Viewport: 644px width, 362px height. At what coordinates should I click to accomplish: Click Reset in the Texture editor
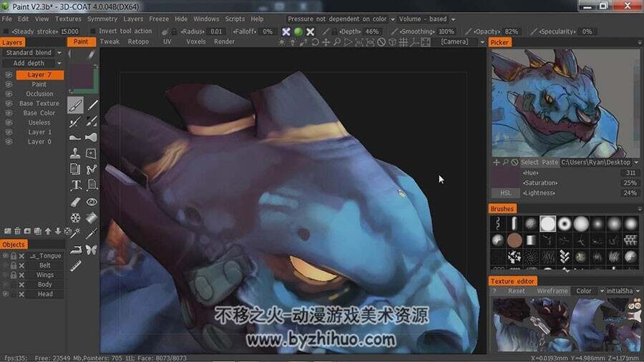(516, 290)
